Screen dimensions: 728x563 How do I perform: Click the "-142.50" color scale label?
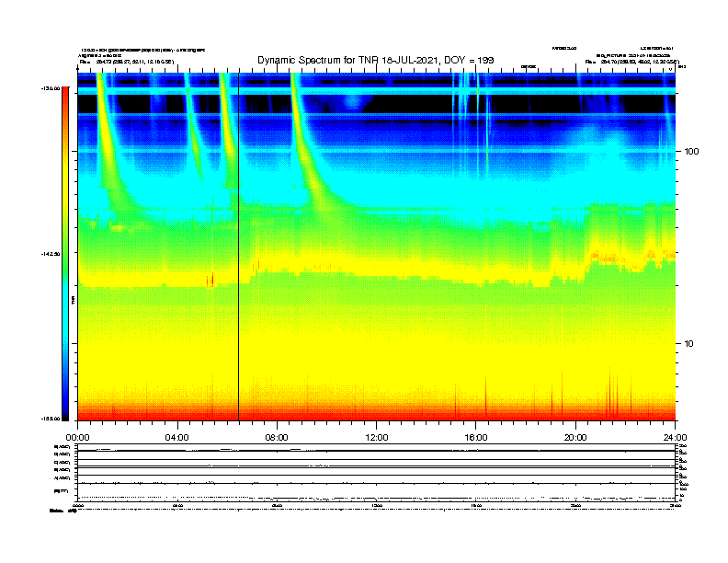pos(51,254)
